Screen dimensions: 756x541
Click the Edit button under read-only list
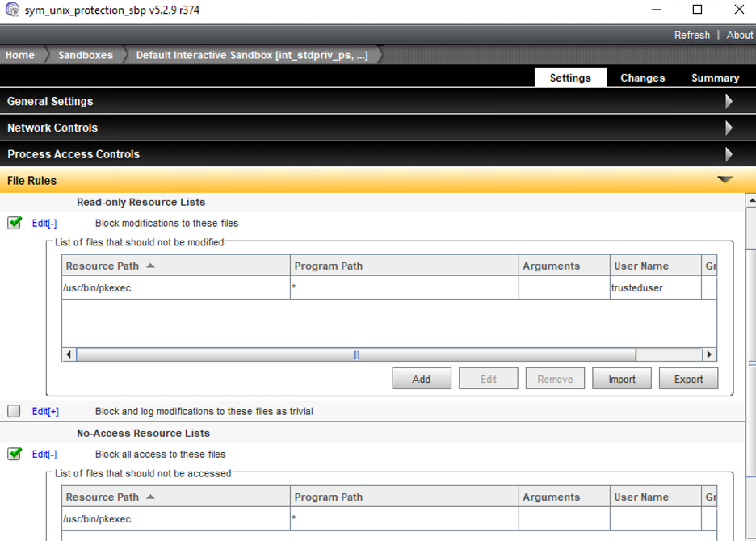[489, 379]
